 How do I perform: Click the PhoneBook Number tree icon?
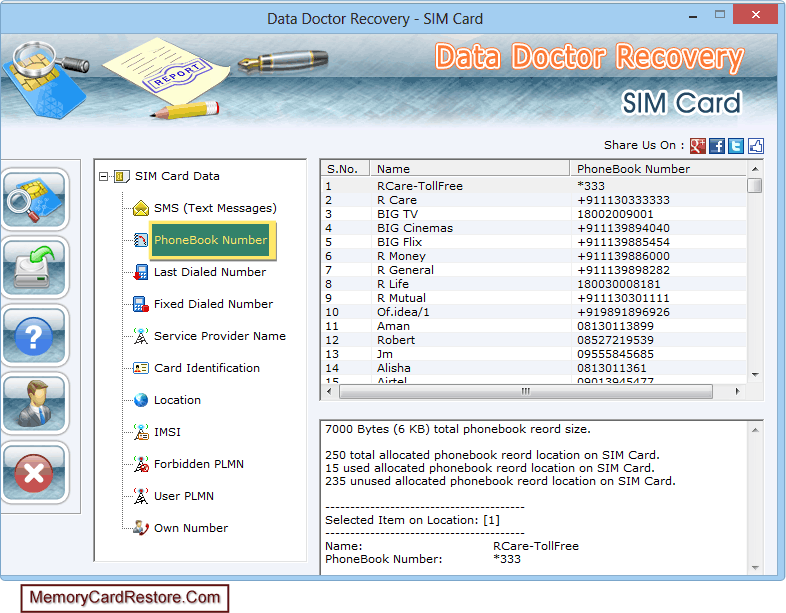[141, 240]
